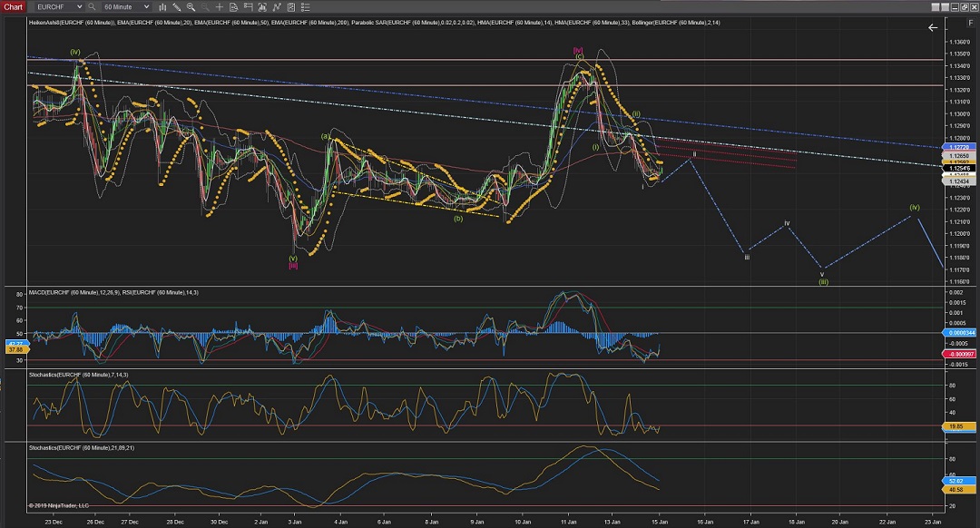Open the chart style bars icon
This screenshot has width=980, height=528.
(x=162, y=6)
